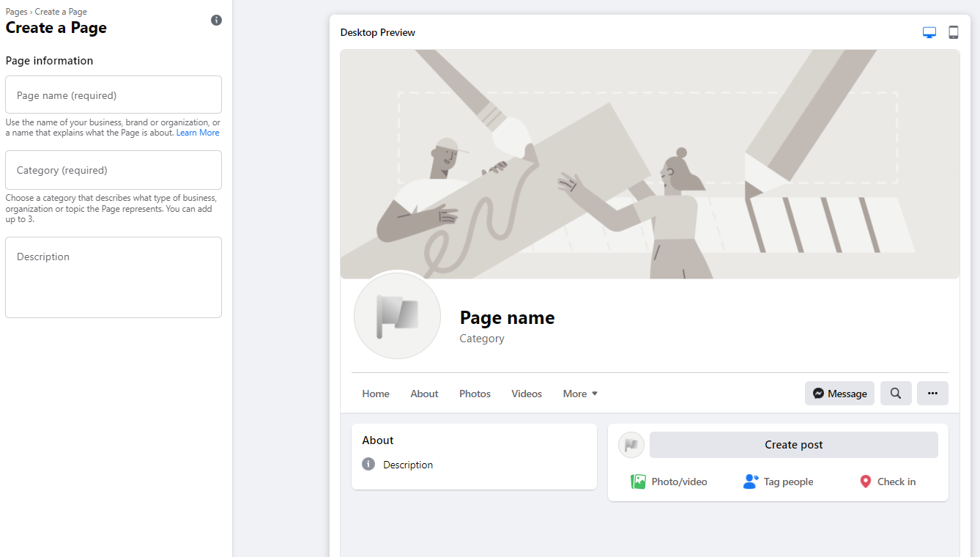
Task: Click the Tag people label
Action: (789, 482)
